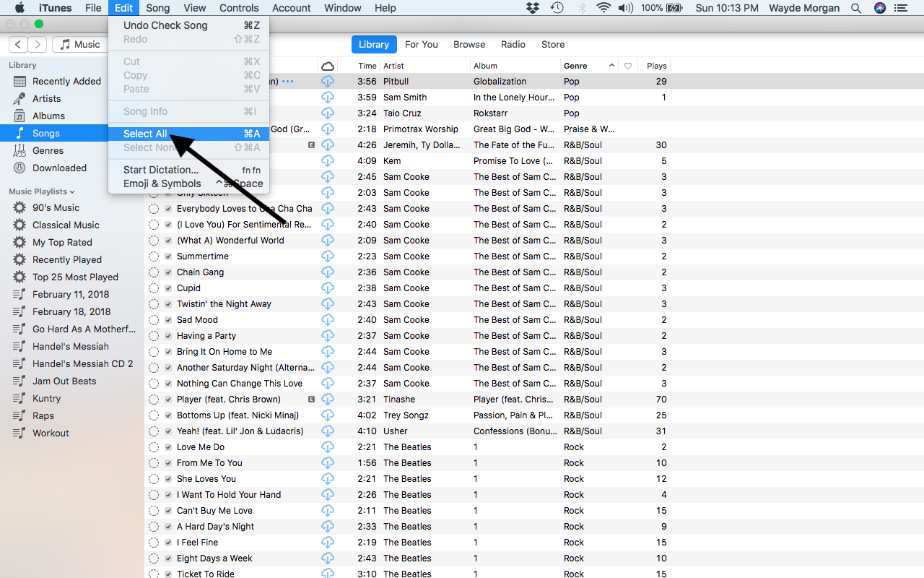Click cloud download icon for Love Me Do

click(x=328, y=447)
